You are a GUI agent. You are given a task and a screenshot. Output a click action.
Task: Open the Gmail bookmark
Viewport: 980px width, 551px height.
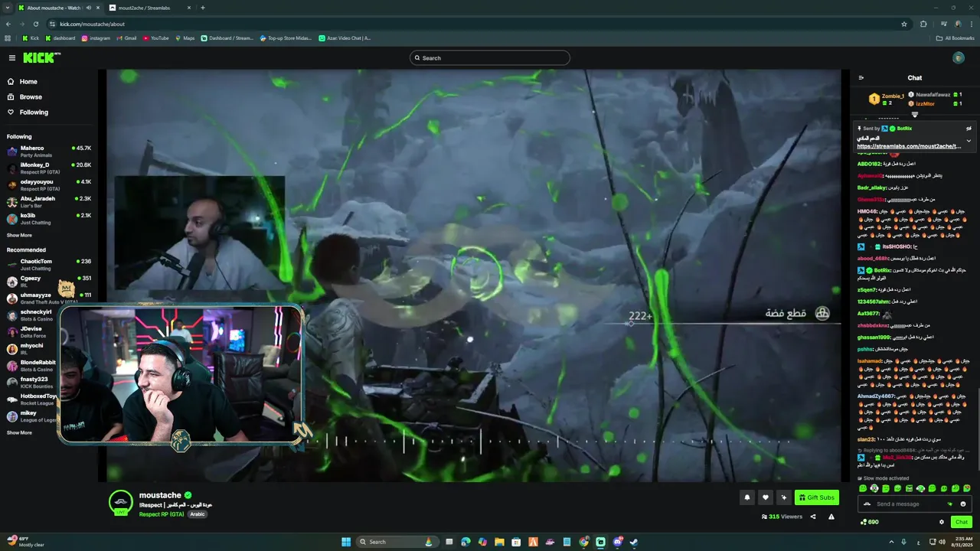[126, 38]
